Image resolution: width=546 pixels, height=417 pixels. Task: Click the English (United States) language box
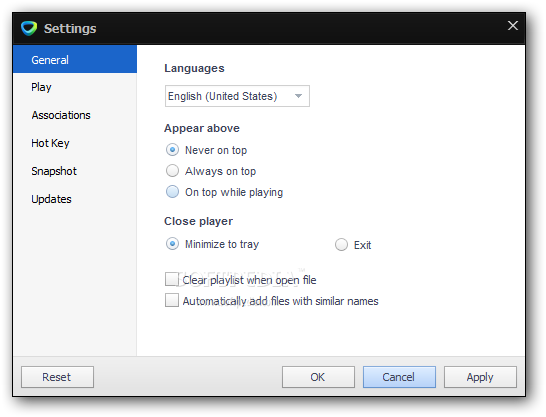click(x=237, y=96)
